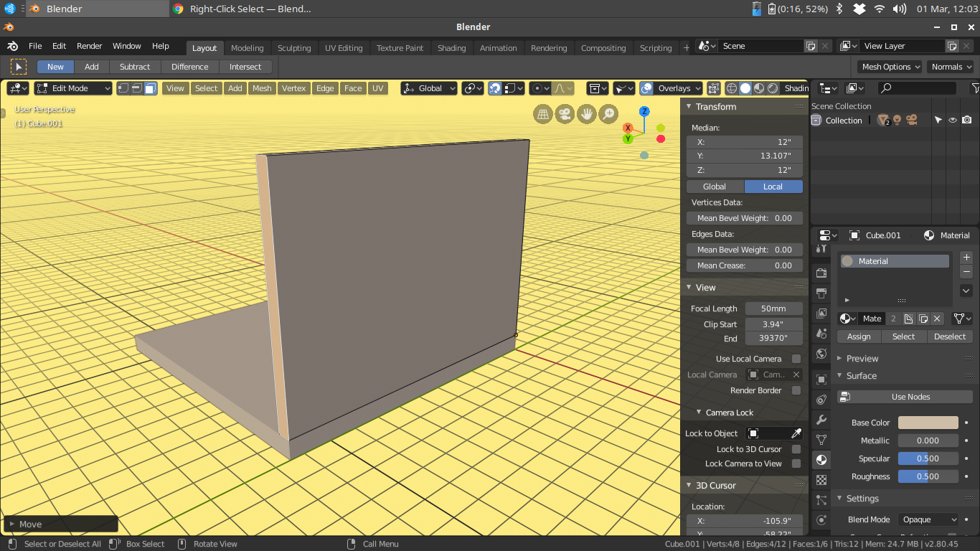980x551 pixels.
Task: Open the Object Data triangle properties tab
Action: coord(821,440)
